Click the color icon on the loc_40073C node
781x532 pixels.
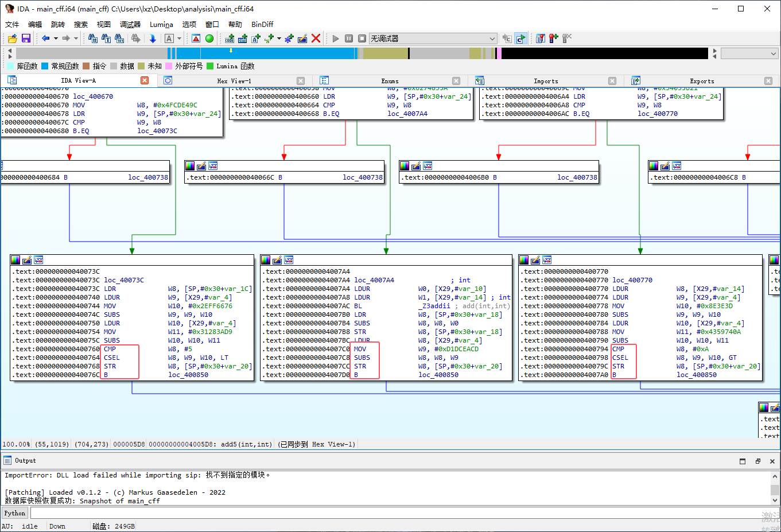tap(15, 260)
